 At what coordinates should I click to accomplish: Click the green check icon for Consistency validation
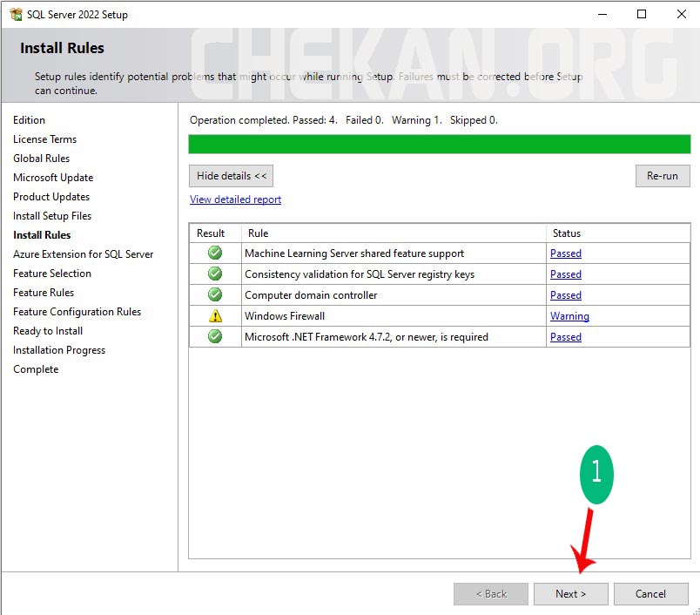pyautogui.click(x=215, y=274)
